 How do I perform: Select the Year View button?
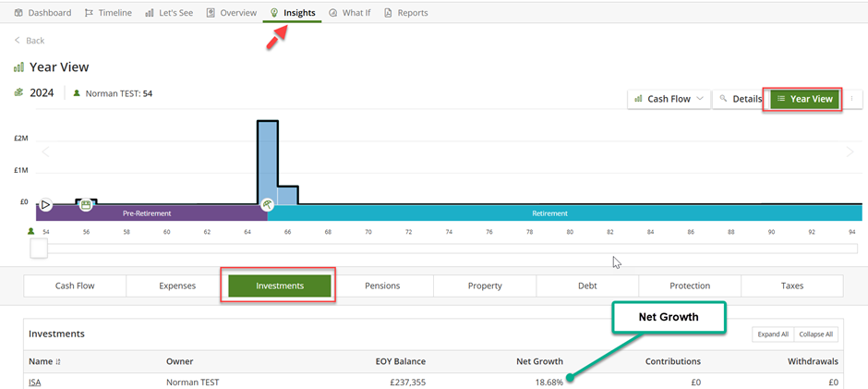coord(804,99)
